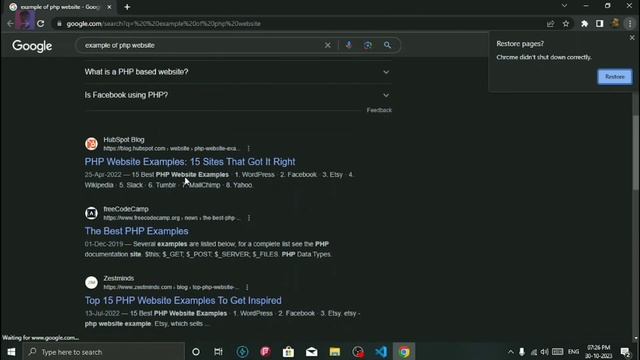Open 'Top 15 PHP Website Examples To Get Inspired'
The width and height of the screenshot is (640, 360).
click(183, 300)
